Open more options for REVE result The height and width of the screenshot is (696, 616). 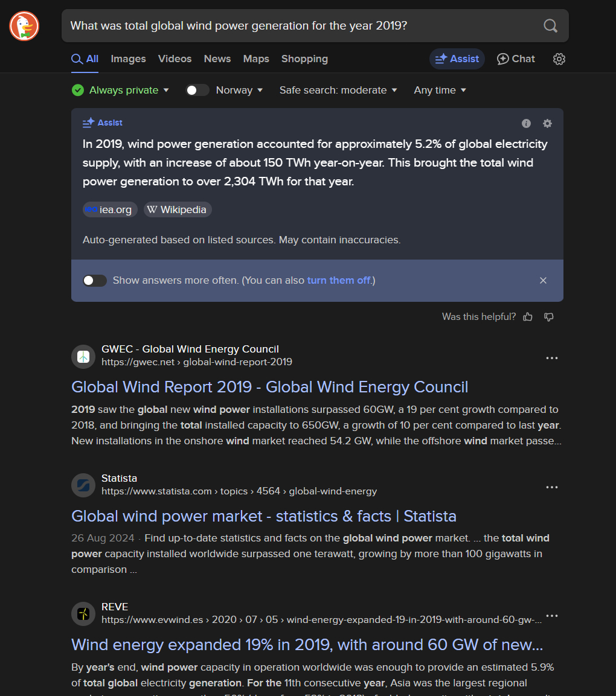551,616
